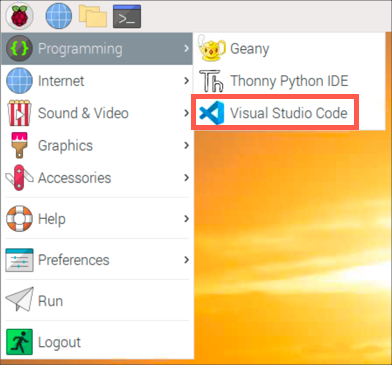Select the Preferences menu label
This screenshot has width=392, height=365.
coord(73,260)
